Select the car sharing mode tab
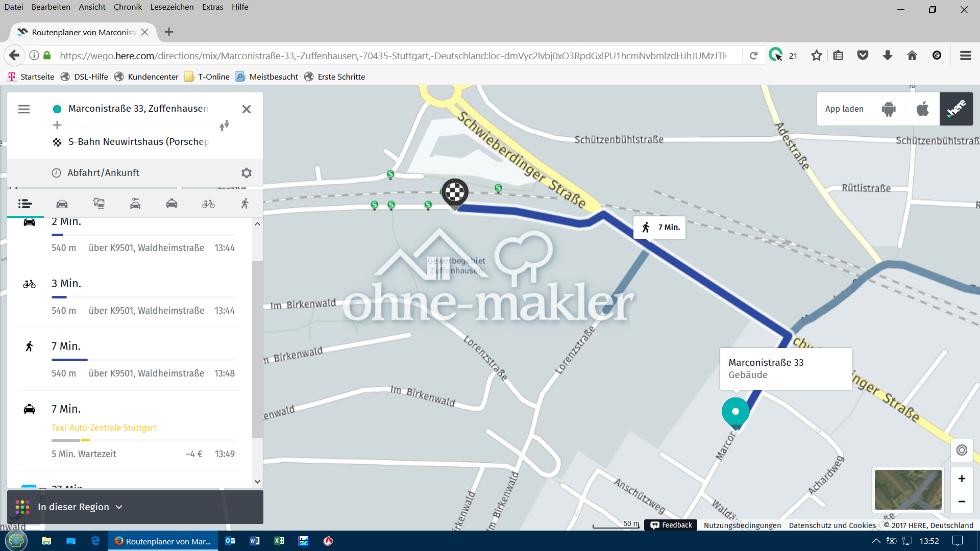Screen dimensions: 980x551 (x=135, y=204)
